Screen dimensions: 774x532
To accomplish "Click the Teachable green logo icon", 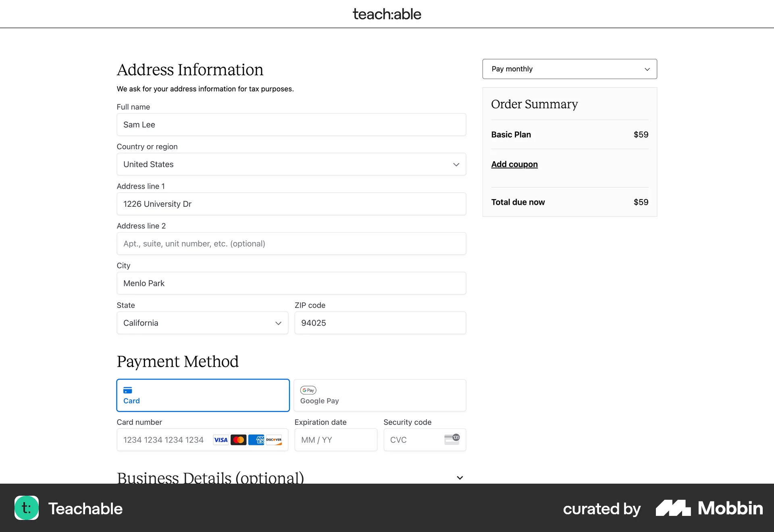I will coord(26,508).
